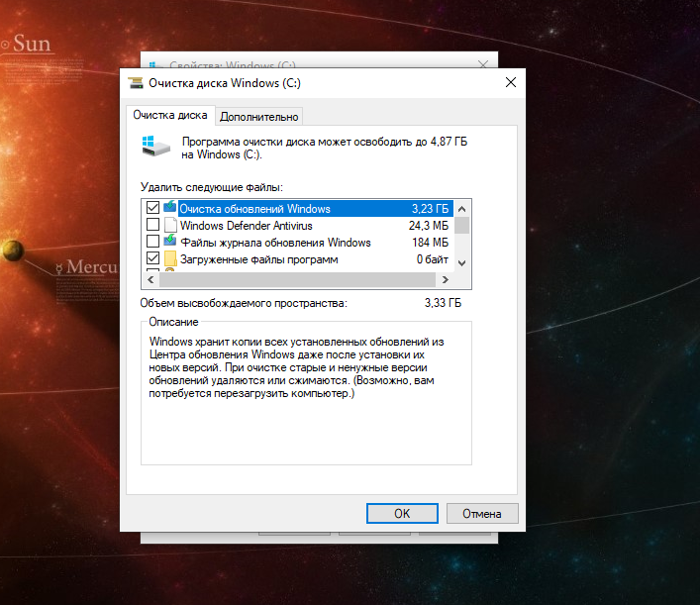
Task: Click the horizontal scroll right arrow
Action: (445, 280)
